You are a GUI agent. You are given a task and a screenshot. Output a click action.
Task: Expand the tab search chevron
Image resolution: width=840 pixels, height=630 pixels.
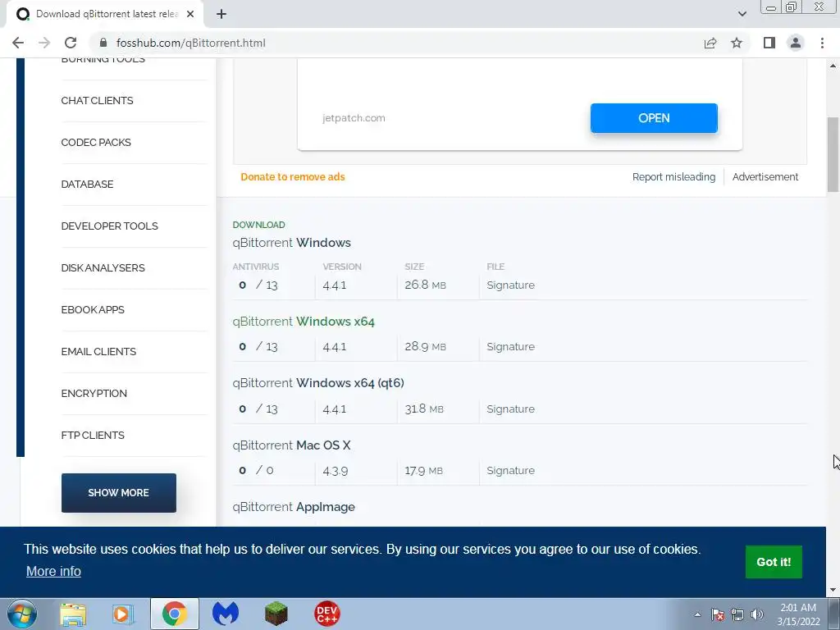coord(742,14)
